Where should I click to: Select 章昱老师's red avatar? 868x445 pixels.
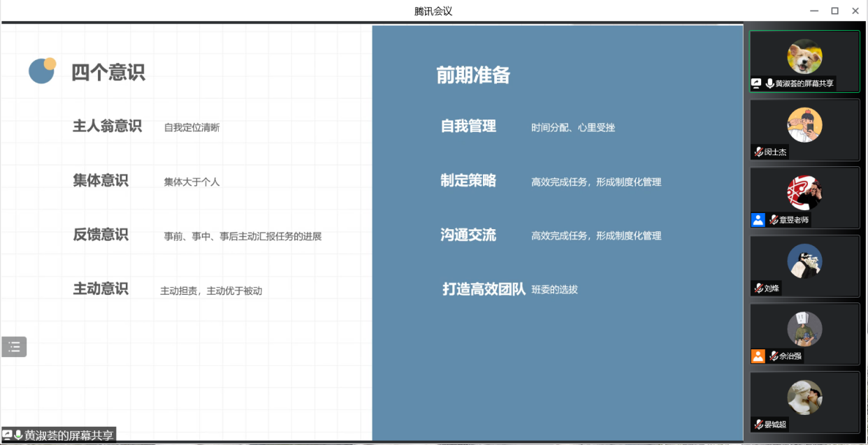pyautogui.click(x=804, y=193)
